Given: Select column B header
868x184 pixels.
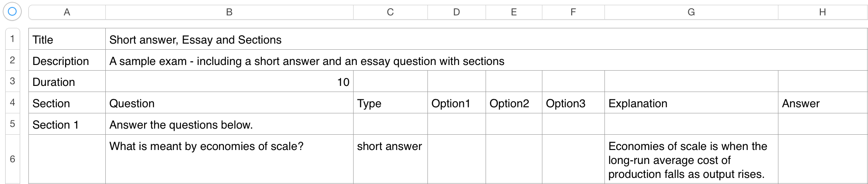Looking at the screenshot, I should (x=229, y=12).
